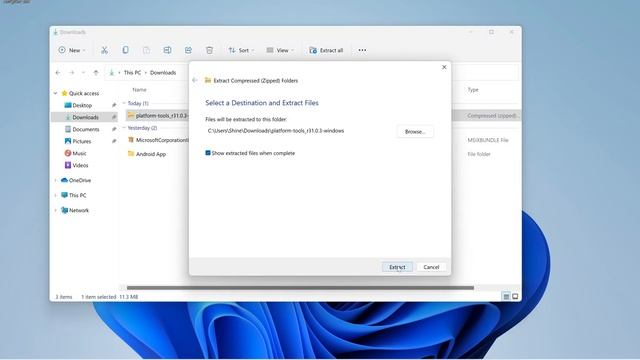Select Network in navigation pane
Screen dimensions: 640x360
coord(79,210)
